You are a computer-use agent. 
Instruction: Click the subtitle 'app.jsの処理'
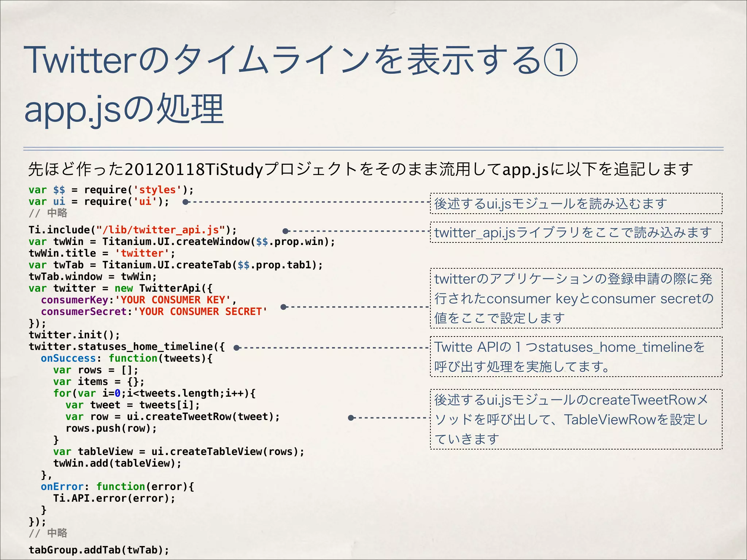point(124,110)
